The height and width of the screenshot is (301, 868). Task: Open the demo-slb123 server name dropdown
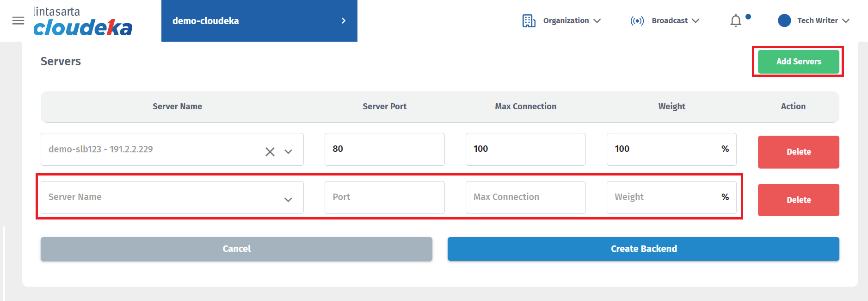pos(288,152)
